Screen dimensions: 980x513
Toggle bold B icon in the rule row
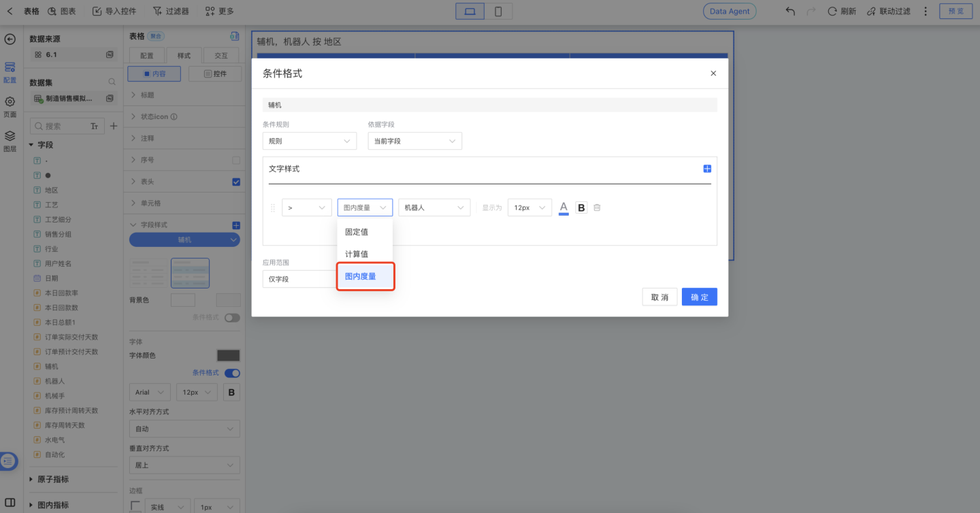[x=581, y=208]
